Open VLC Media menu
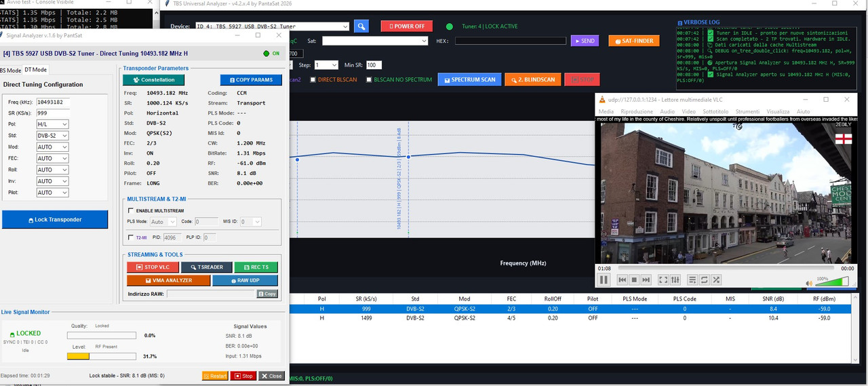This screenshot has height=386, width=868. [606, 111]
